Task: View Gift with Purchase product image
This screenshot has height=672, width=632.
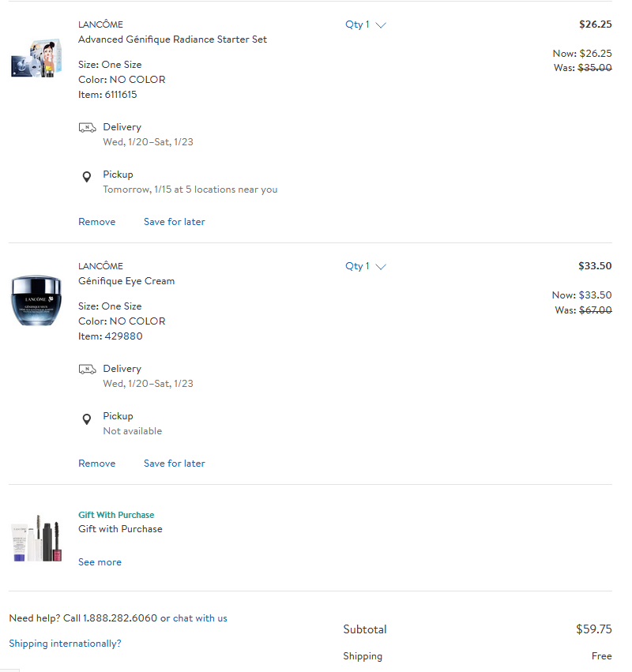Action: [36, 539]
